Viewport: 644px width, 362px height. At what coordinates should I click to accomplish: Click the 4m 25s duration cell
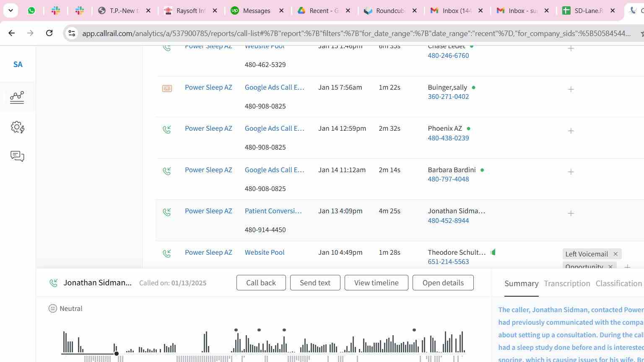pos(390,211)
